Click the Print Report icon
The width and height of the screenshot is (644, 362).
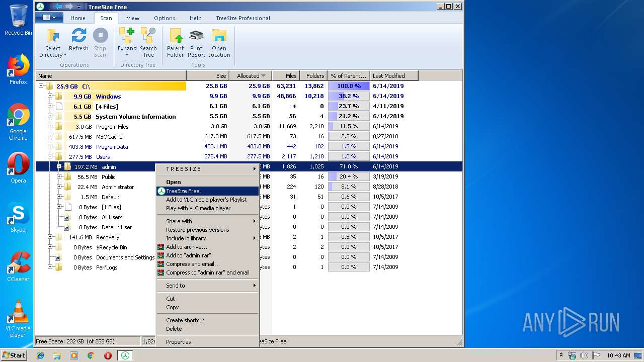click(x=196, y=36)
